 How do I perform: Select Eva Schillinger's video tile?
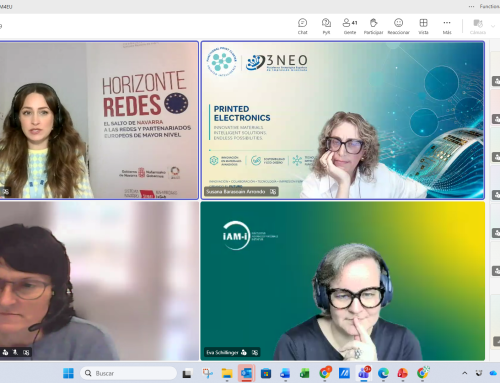coord(343,281)
